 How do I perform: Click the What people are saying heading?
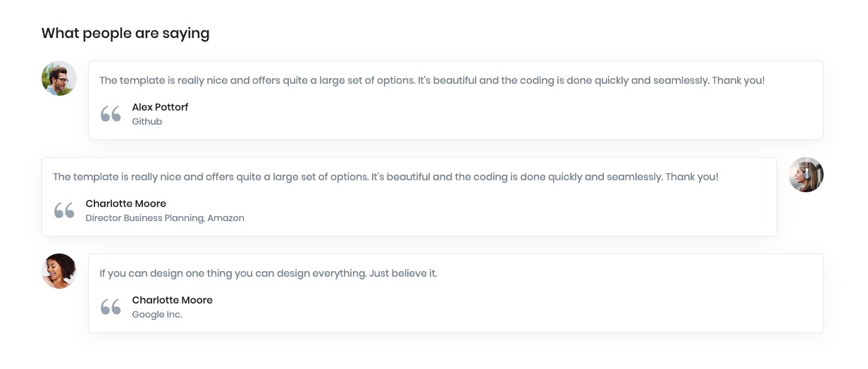click(x=125, y=33)
